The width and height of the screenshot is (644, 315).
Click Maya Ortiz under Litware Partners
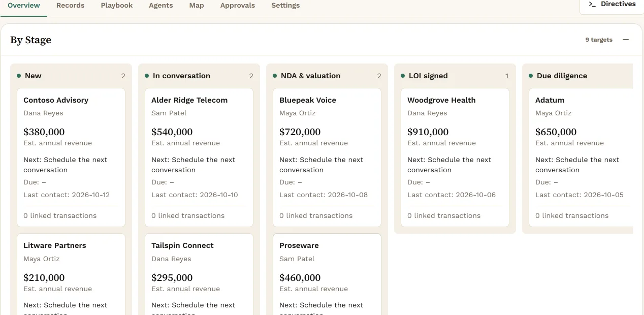(42, 259)
